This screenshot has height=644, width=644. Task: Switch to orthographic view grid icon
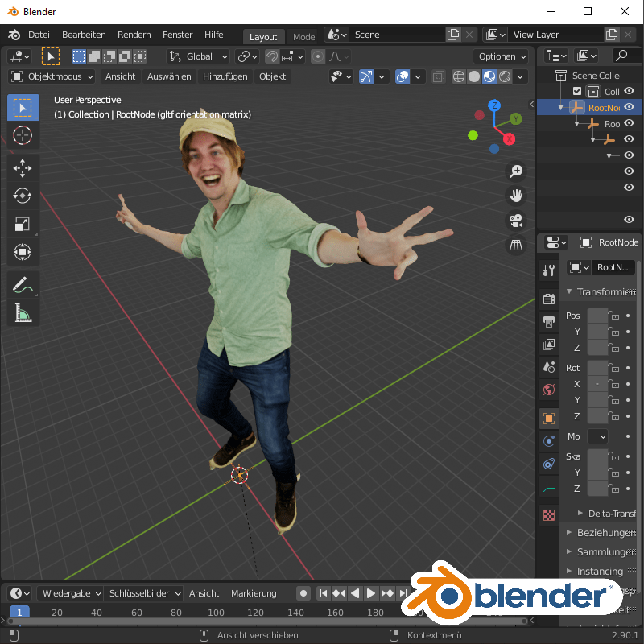(516, 246)
